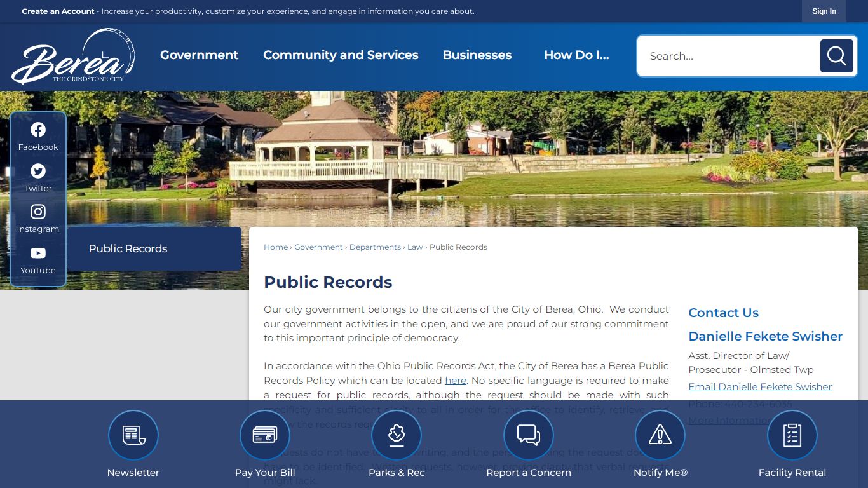The image size is (868, 488).
Task: Open the YouTube social icon
Action: coord(38,253)
